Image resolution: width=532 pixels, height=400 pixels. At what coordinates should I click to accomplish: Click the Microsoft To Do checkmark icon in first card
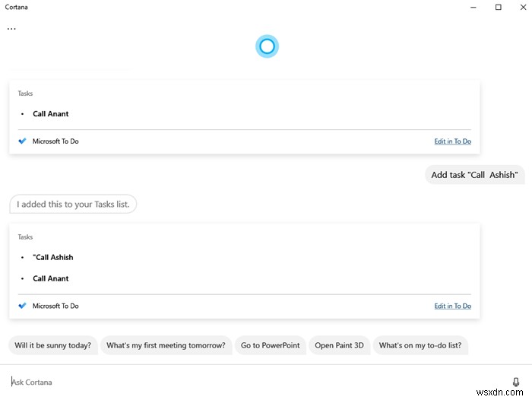point(22,141)
